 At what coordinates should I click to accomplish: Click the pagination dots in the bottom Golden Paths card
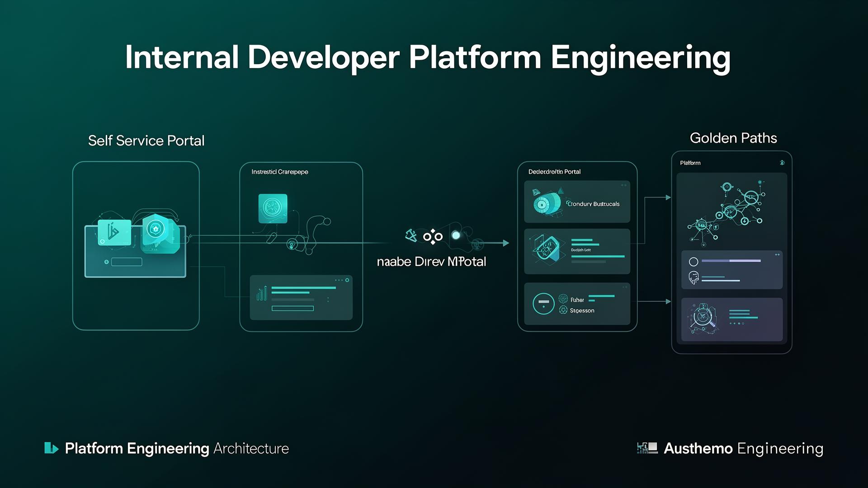tap(736, 324)
